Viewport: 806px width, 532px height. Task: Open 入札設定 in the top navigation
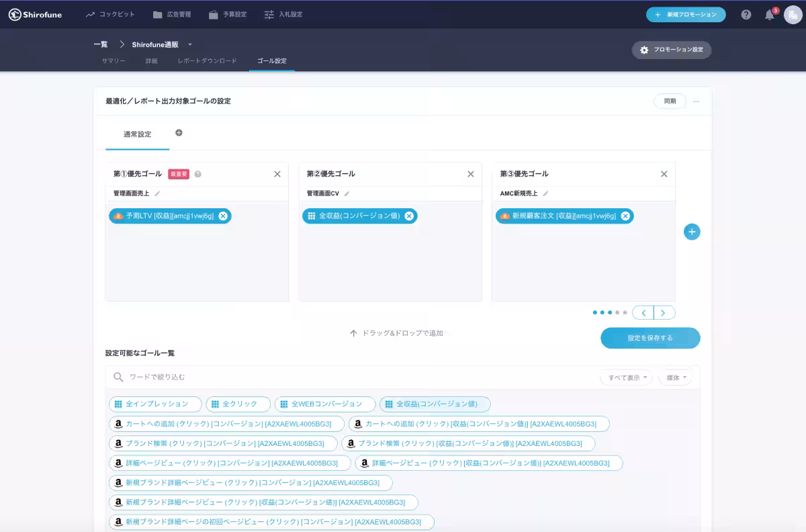(283, 15)
